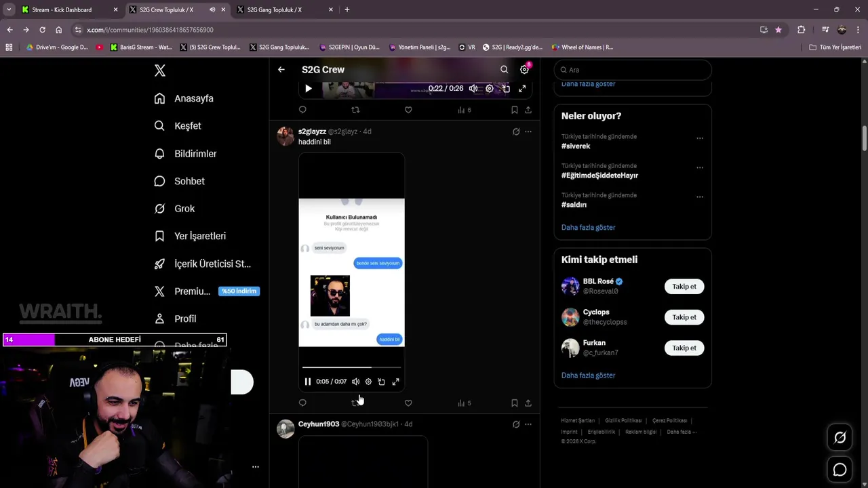Screen dimensions: 868x488
Task: Like the s2glayzz post
Action: click(408, 403)
